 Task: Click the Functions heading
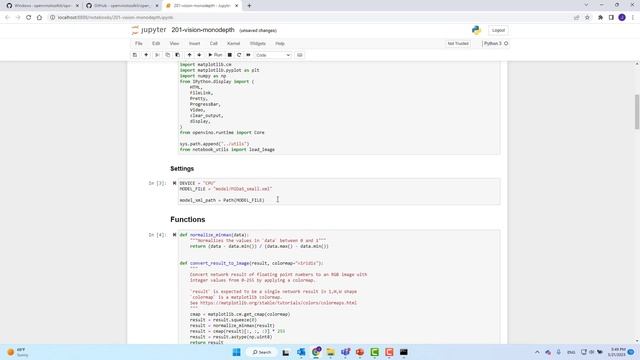tap(188, 220)
